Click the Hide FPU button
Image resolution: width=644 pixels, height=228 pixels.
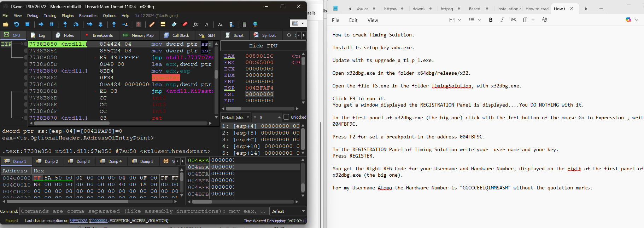click(263, 46)
